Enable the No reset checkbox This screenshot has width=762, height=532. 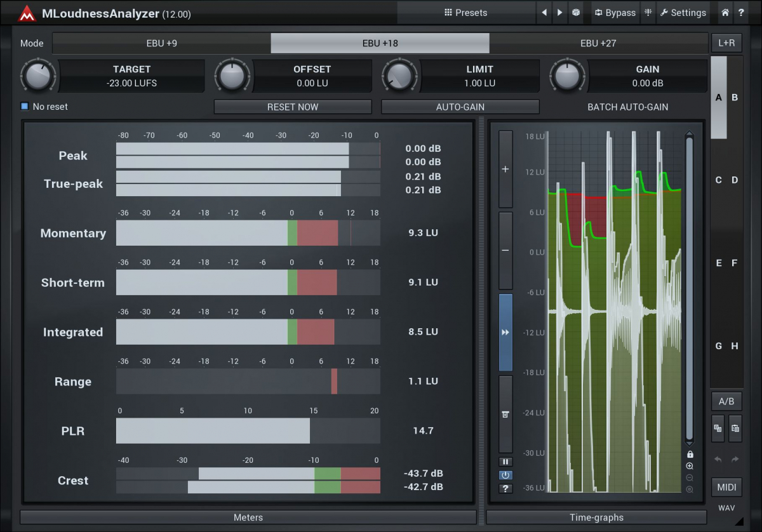coord(25,107)
